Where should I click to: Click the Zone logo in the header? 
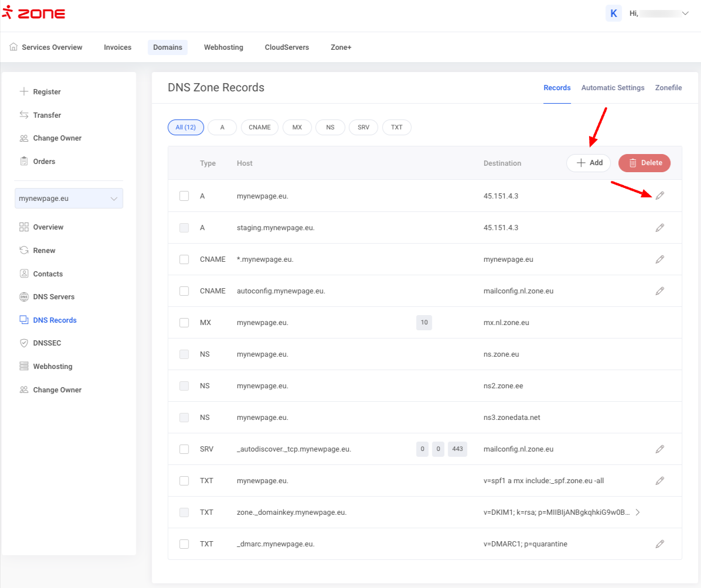34,13
